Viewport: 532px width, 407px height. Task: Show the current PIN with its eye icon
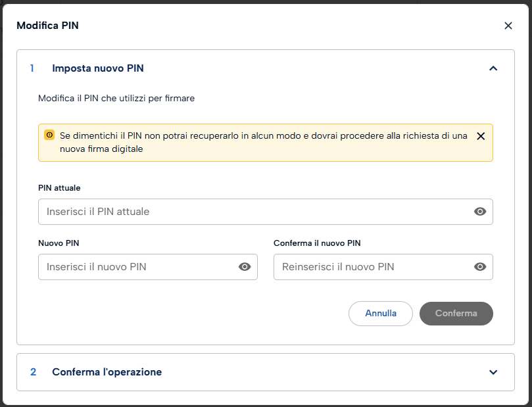[x=480, y=212]
